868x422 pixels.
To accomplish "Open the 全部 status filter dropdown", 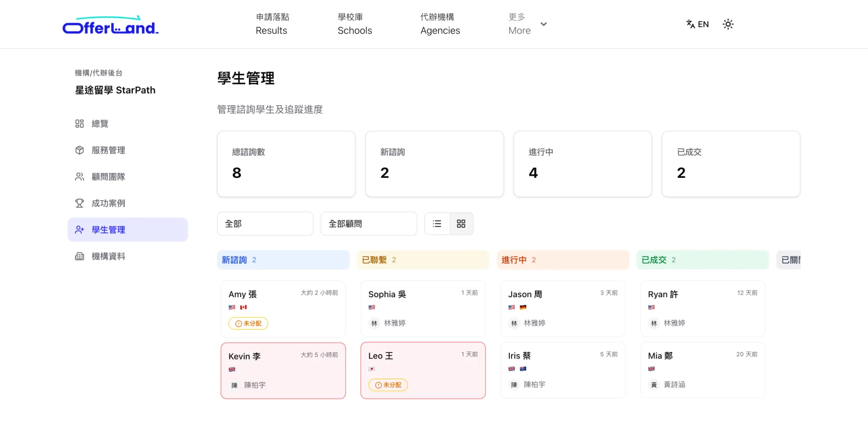I will click(265, 223).
